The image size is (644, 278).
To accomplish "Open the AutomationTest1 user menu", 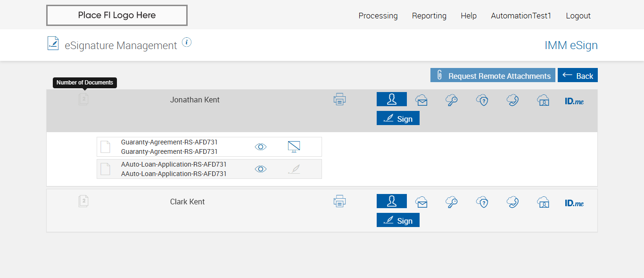I will point(521,16).
